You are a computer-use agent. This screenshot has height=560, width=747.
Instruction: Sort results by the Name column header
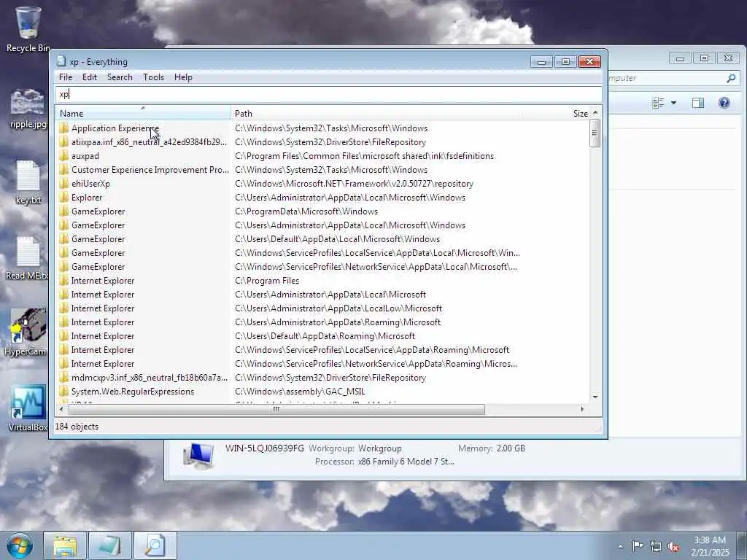point(143,113)
